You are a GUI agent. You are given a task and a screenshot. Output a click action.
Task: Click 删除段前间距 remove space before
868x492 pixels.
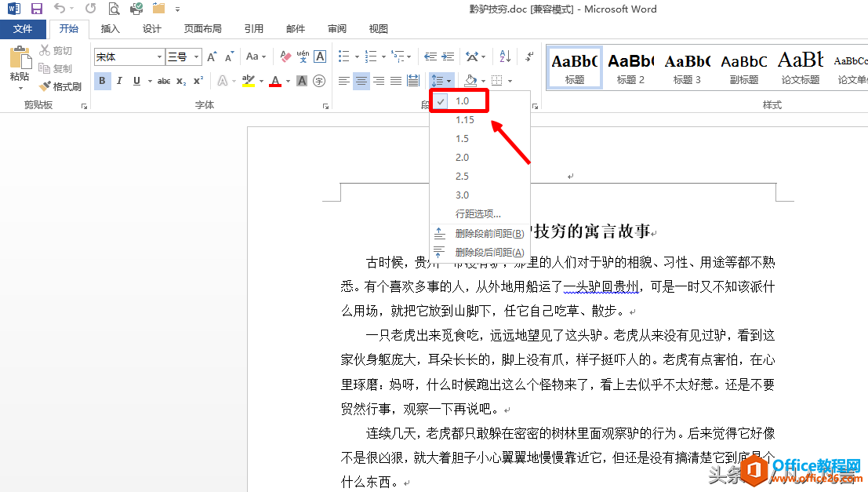(x=479, y=233)
